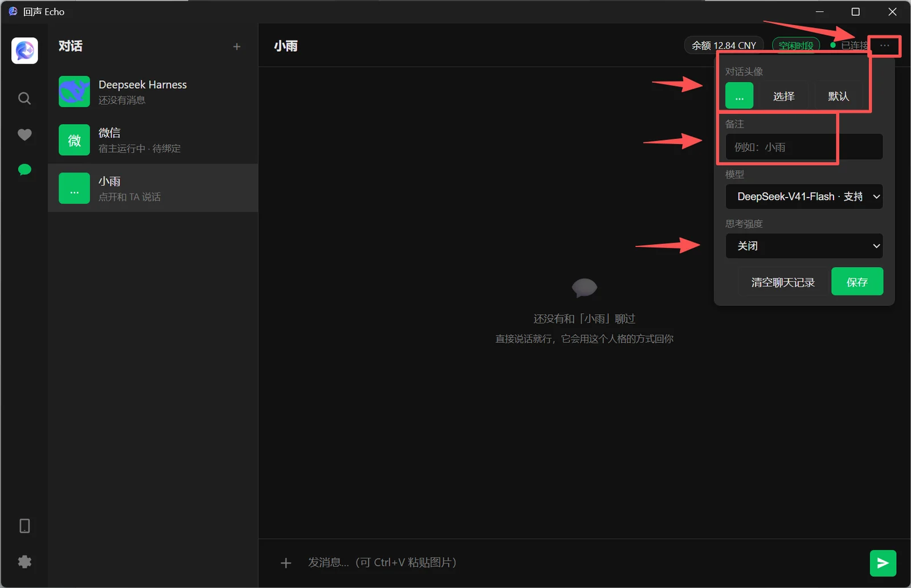The height and width of the screenshot is (588, 911).
Task: Click the 选择 avatar button
Action: (783, 96)
